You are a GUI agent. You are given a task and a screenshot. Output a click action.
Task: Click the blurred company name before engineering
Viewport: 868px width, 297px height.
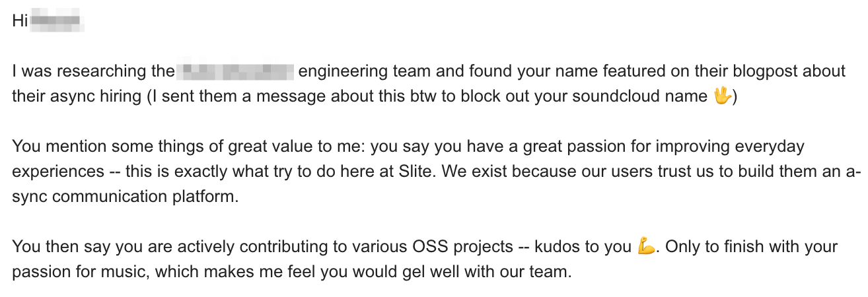[236, 71]
